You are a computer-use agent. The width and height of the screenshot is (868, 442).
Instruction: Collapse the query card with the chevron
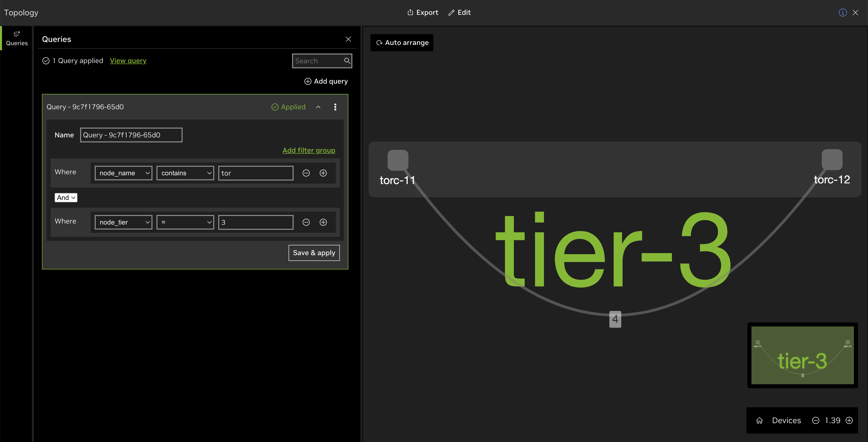click(318, 107)
